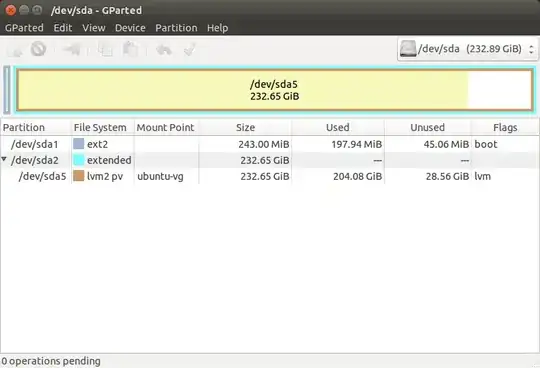
Task: Click the device selector up/down arrows
Action: pyautogui.click(x=531, y=49)
